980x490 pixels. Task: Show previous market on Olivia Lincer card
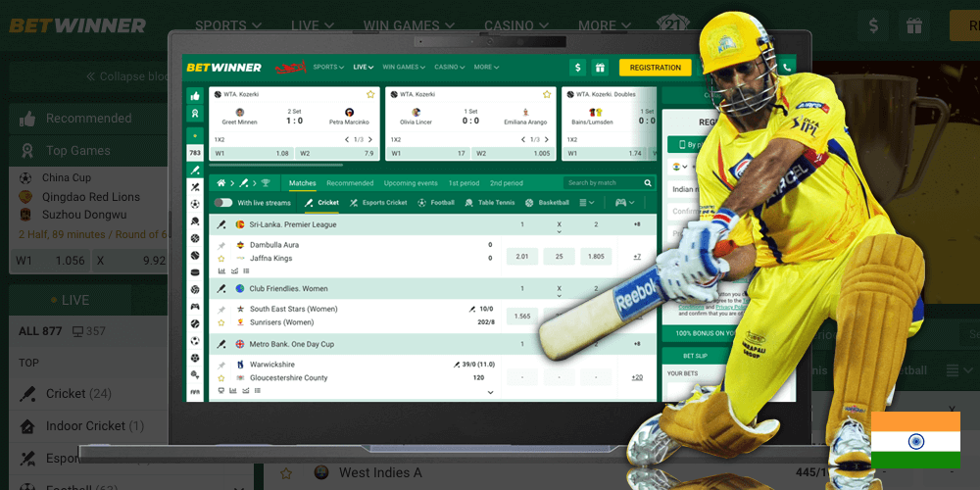(523, 139)
